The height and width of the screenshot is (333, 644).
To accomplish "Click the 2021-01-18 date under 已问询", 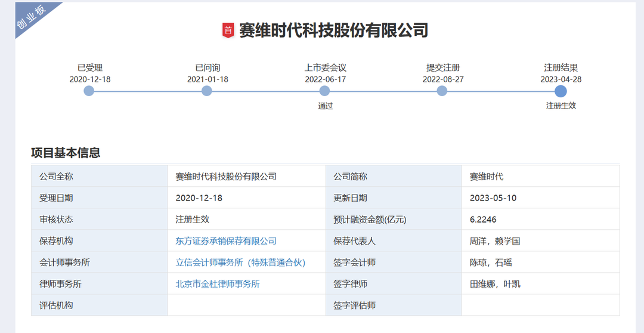I will click(208, 79).
